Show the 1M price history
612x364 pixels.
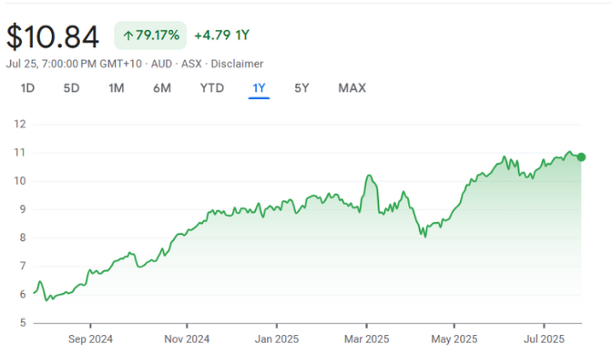tap(116, 88)
